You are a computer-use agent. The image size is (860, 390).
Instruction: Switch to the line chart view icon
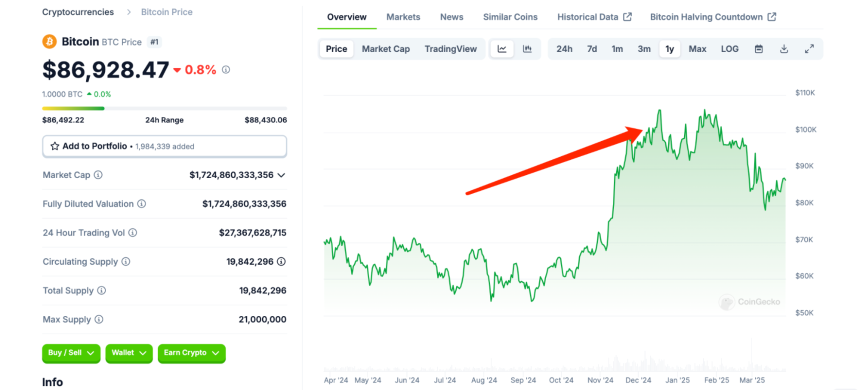click(x=502, y=49)
